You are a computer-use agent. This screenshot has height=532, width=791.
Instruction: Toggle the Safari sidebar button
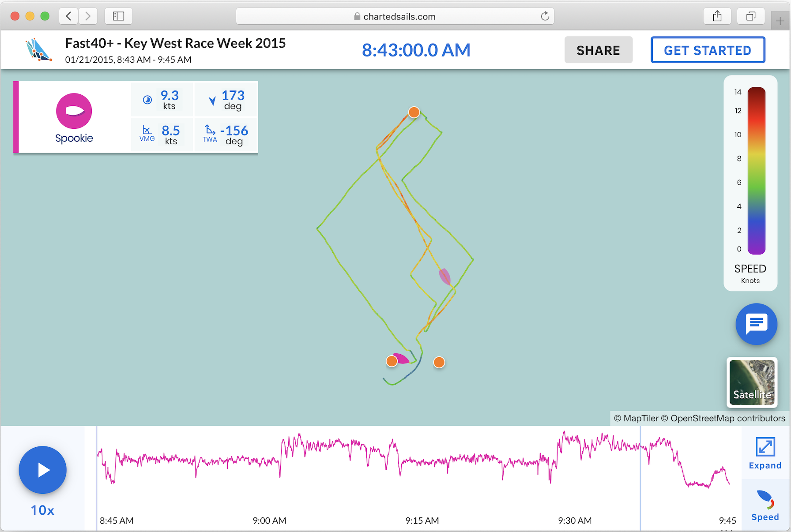pyautogui.click(x=118, y=16)
